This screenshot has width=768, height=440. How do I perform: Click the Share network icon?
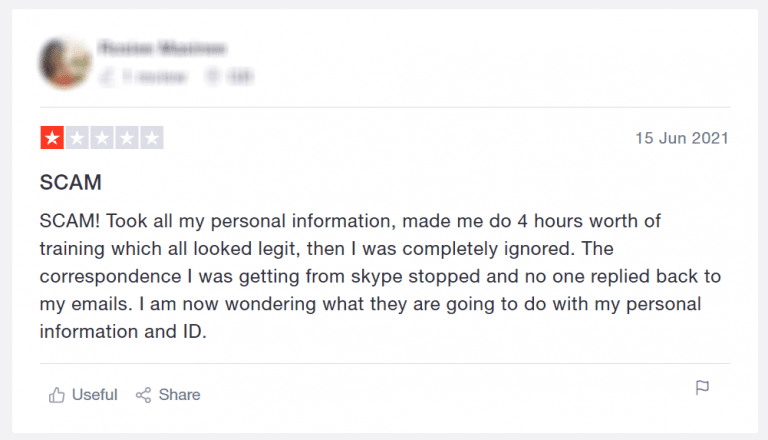144,395
